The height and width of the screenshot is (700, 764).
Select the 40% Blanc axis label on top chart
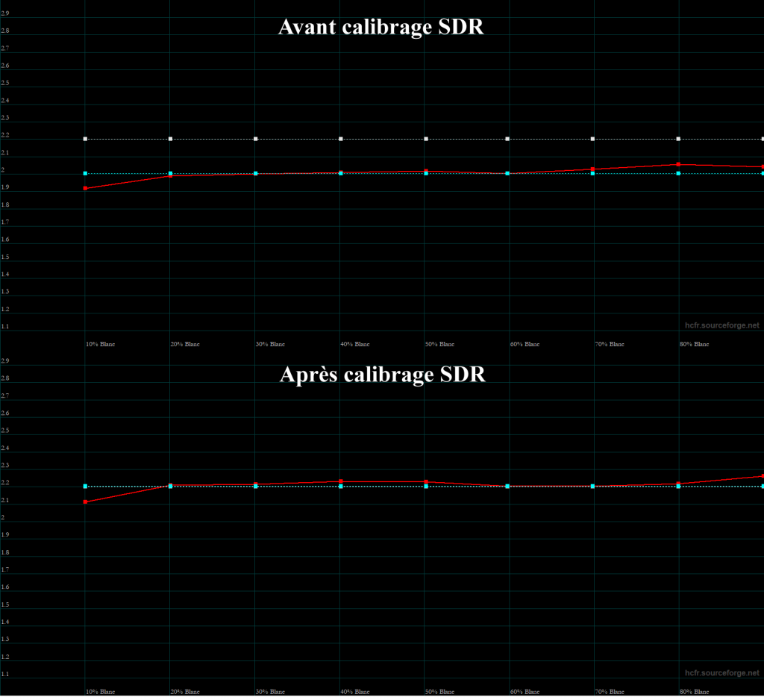point(355,344)
